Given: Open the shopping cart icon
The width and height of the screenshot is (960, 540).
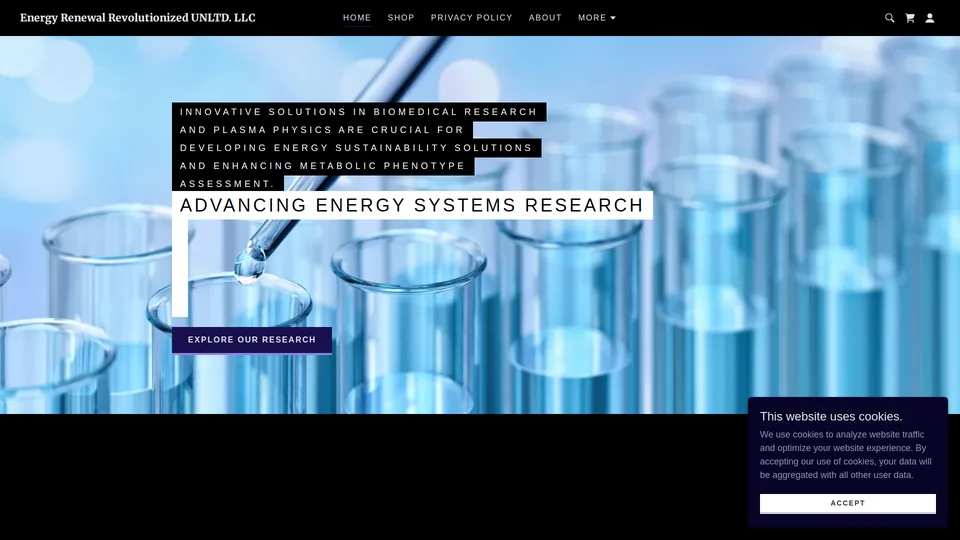Looking at the screenshot, I should click(910, 18).
